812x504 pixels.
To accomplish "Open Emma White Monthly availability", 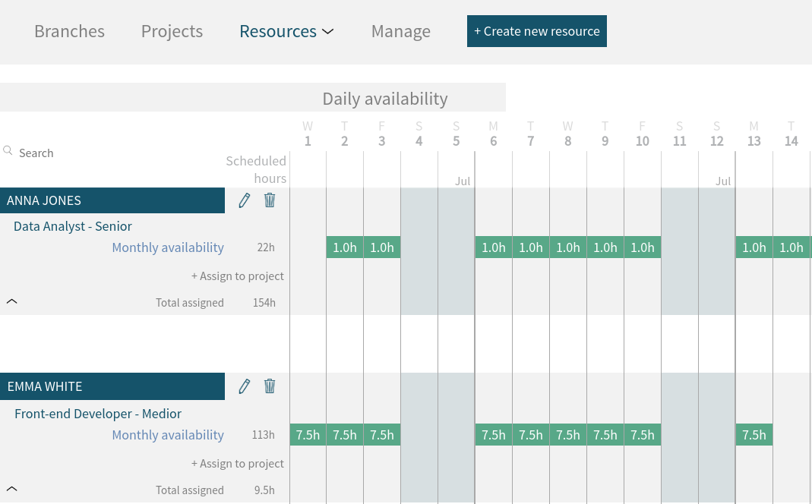I will click(168, 435).
